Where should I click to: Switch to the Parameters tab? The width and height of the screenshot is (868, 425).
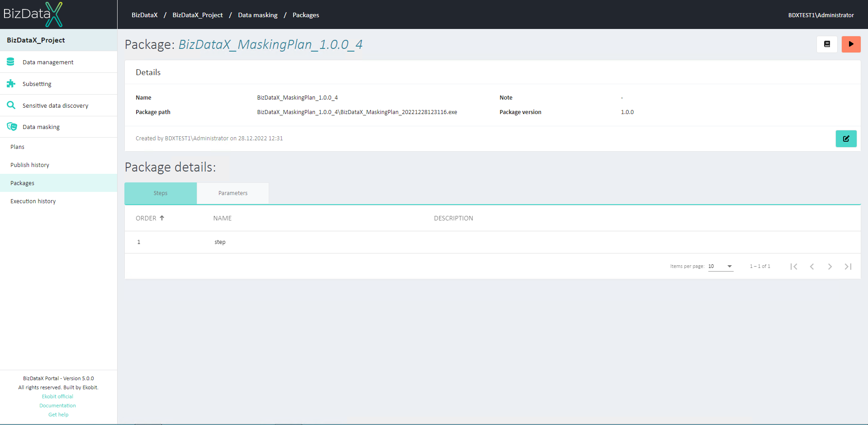[233, 193]
